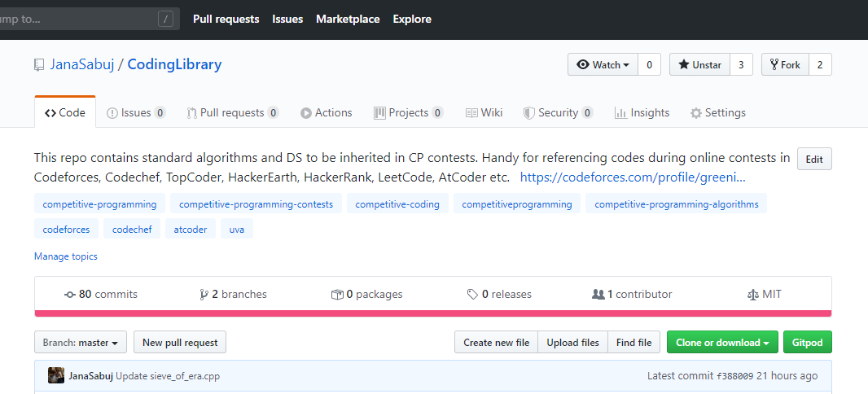The width and height of the screenshot is (868, 394).
Task: Open the competitiveprogramming topic tag
Action: tap(517, 204)
